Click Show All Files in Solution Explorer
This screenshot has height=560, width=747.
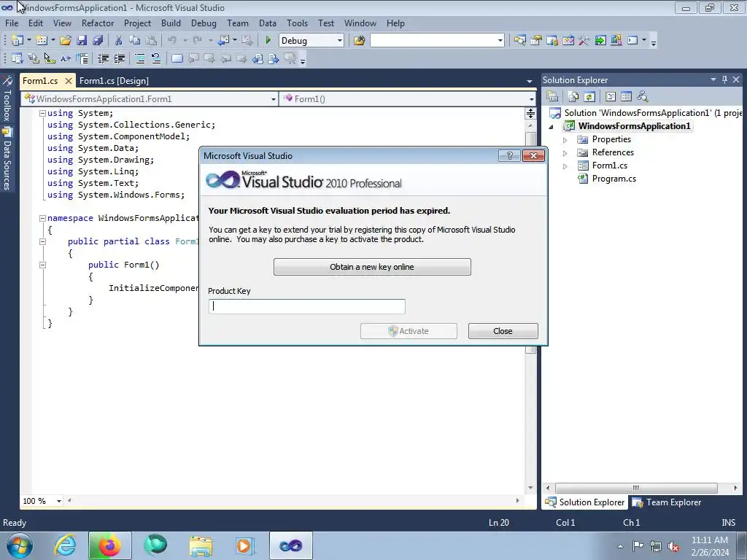pyautogui.click(x=573, y=97)
